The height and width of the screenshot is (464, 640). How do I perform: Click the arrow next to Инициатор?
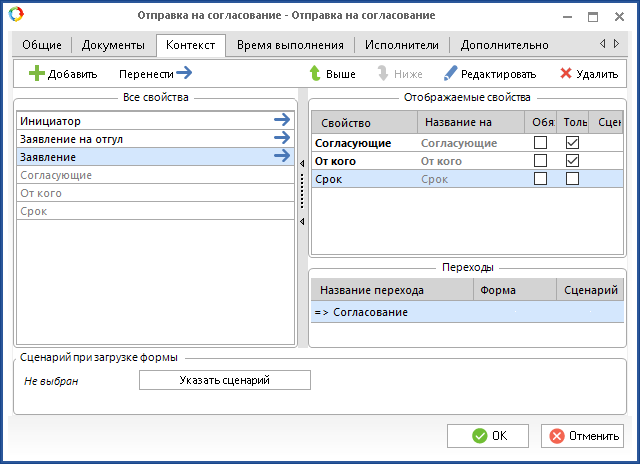point(282,121)
